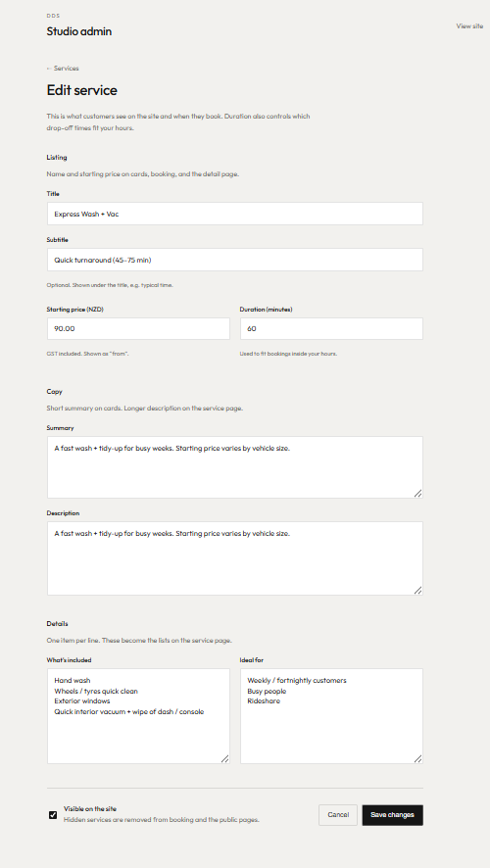Grab the Summary textarea resize handle

[x=418, y=493]
